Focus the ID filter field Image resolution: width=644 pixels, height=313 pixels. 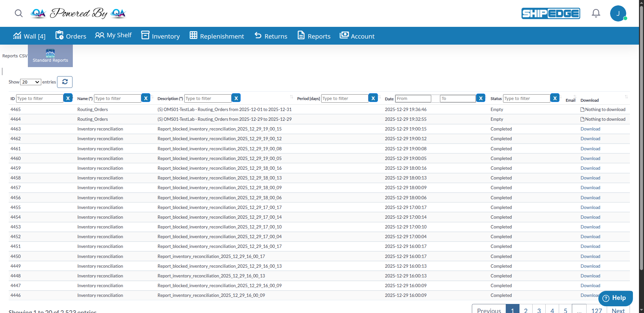[x=40, y=99]
